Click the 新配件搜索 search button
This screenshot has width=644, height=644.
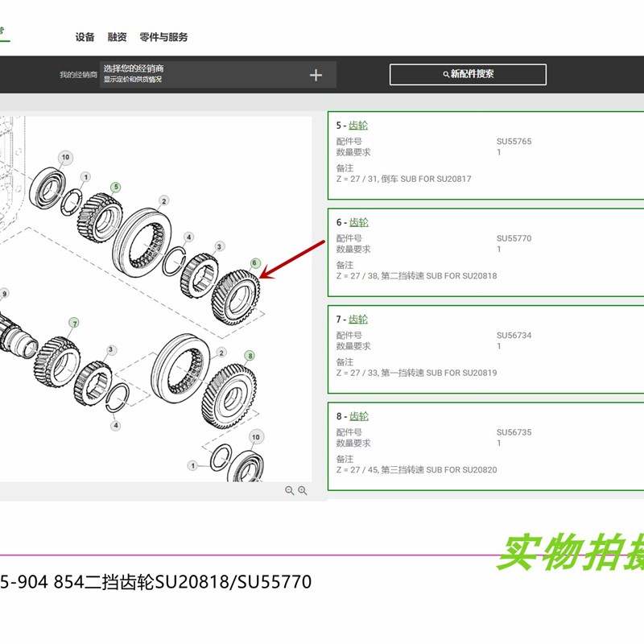(470, 73)
